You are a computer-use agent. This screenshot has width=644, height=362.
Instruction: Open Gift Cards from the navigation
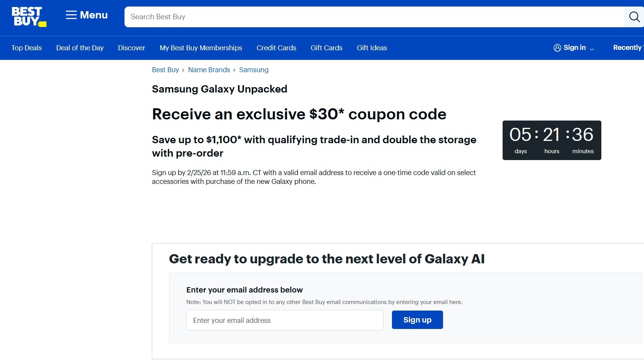click(326, 48)
